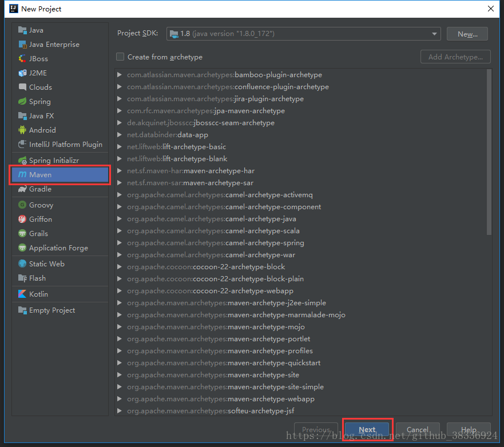
Task: Select Gradle project type label
Action: [x=40, y=189]
